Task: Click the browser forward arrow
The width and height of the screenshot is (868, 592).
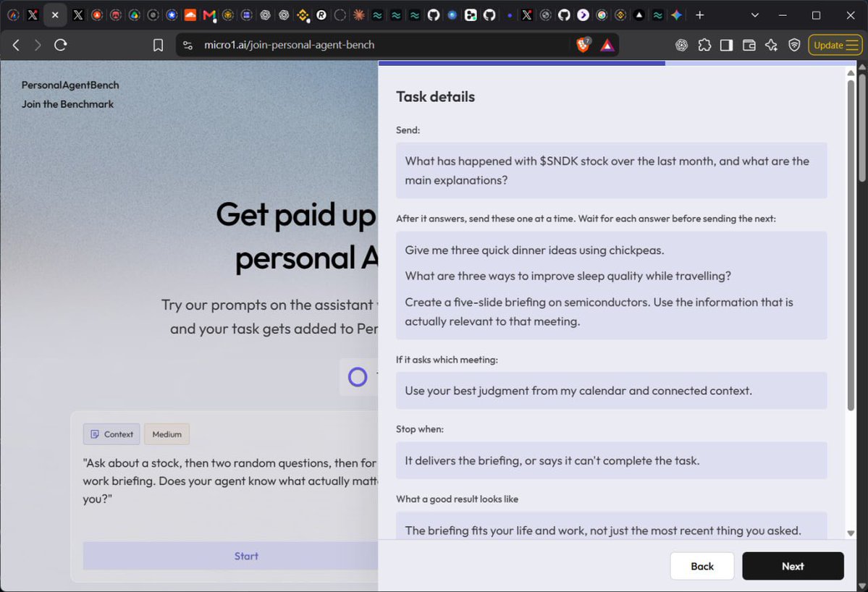Action: click(x=38, y=45)
